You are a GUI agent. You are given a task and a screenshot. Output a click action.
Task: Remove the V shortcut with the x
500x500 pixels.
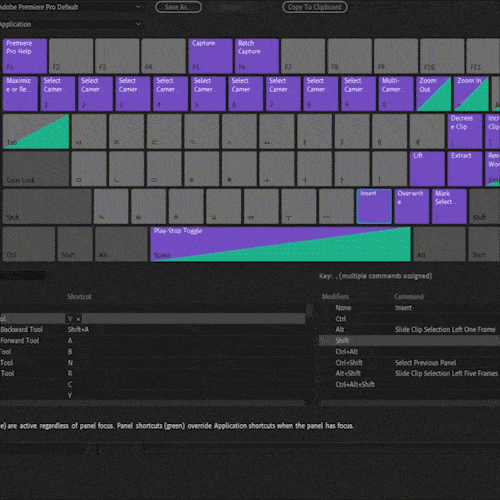pyautogui.click(x=78, y=319)
